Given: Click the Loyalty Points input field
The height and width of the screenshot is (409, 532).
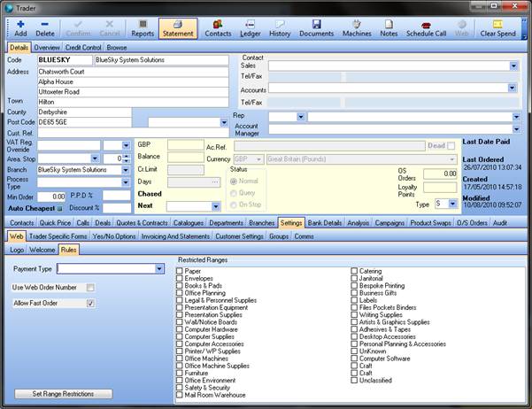Looking at the screenshot, I should click(x=440, y=188).
